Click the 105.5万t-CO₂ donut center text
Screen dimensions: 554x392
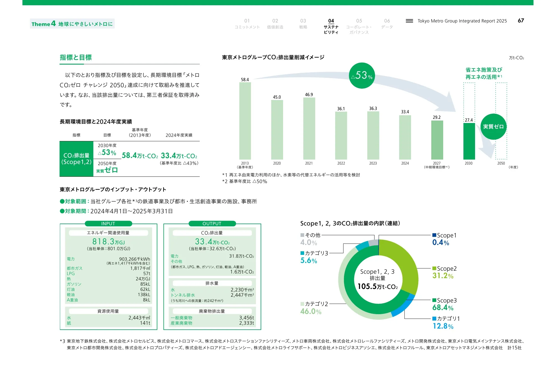378,286
